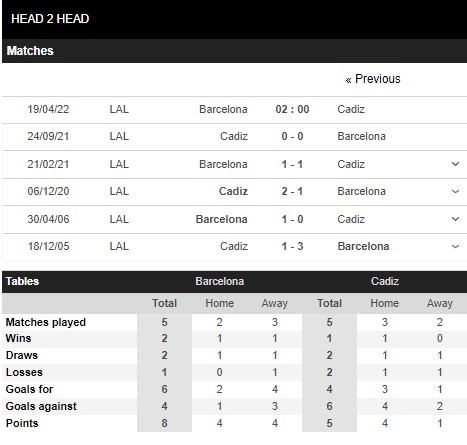Open the 0 - 0 score of 24/09/21
Viewport: 467px width, 445px height.
(x=292, y=136)
